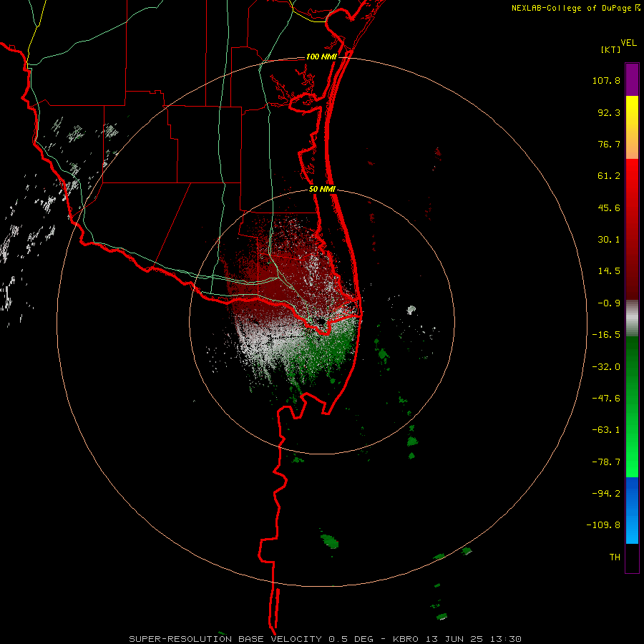
Task: Click the 92.3 velocity scale value
Action: (609, 112)
